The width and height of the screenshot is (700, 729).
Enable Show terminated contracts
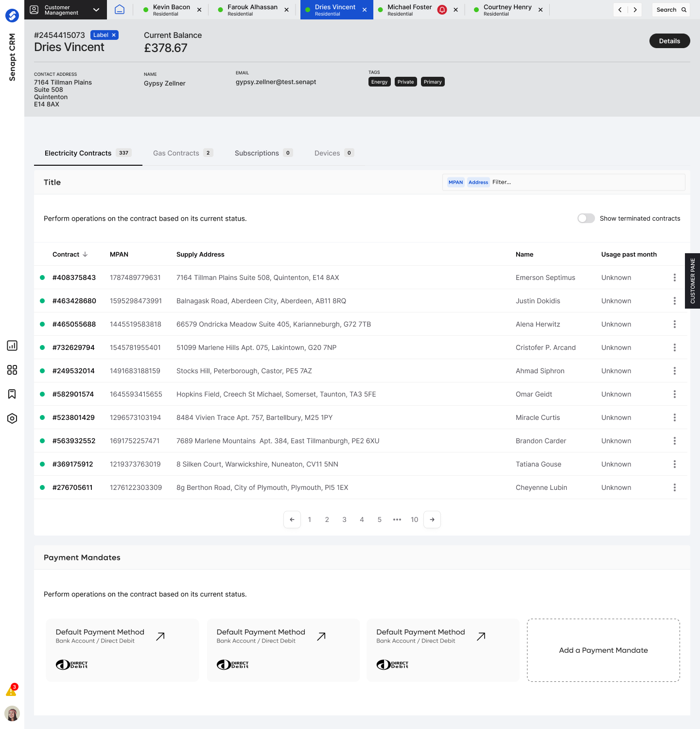pos(586,218)
